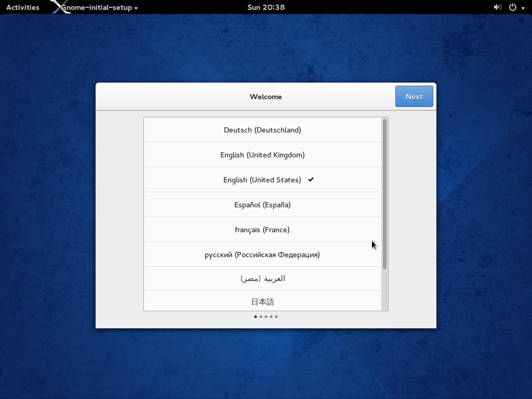Expand the power menu via its chevron
The image size is (532, 399).
click(x=523, y=7)
